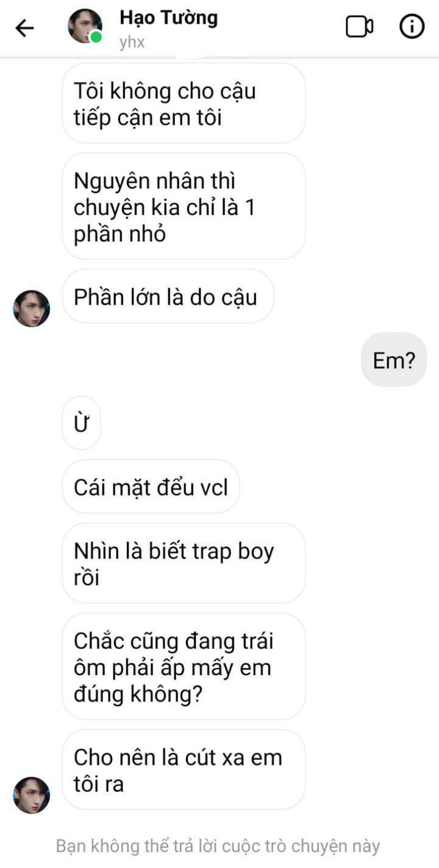Tap the username yhx under the name
439x868 pixels.
tap(132, 43)
